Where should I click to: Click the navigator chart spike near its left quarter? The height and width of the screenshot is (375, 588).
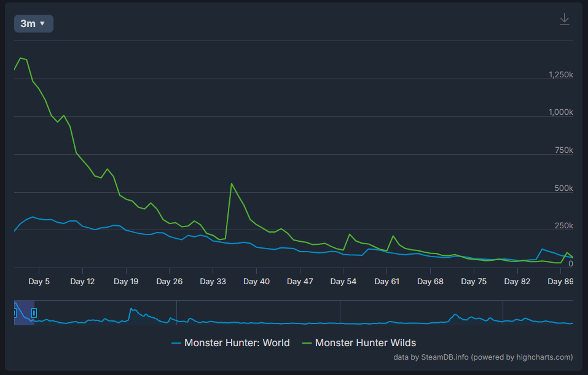131,309
